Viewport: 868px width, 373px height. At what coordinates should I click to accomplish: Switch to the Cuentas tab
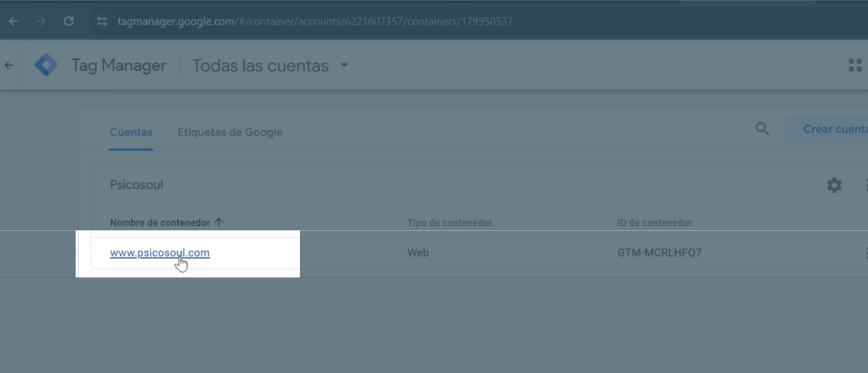point(131,132)
